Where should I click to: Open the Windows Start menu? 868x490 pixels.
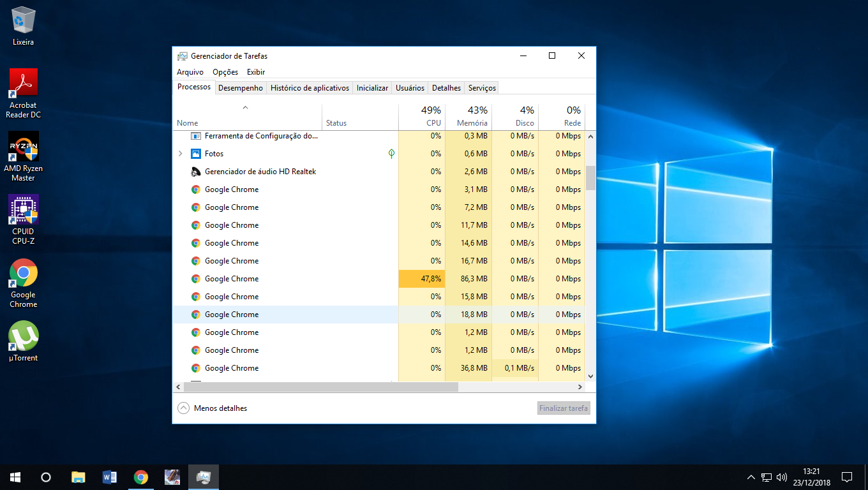click(x=15, y=477)
